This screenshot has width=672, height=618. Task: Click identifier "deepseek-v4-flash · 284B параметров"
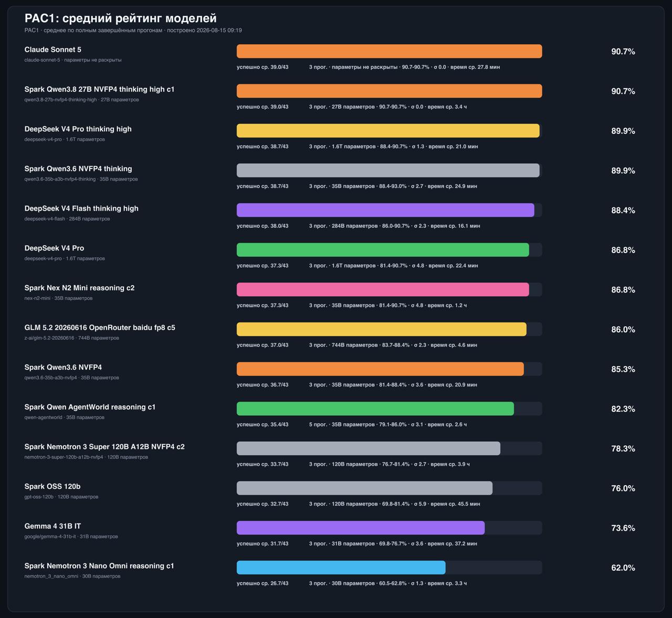67,219
